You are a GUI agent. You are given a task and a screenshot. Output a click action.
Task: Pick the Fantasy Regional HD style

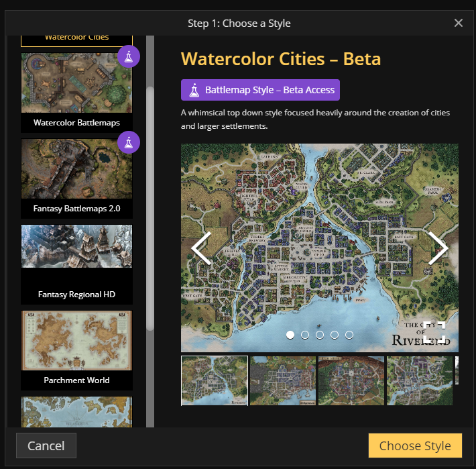coord(76,264)
